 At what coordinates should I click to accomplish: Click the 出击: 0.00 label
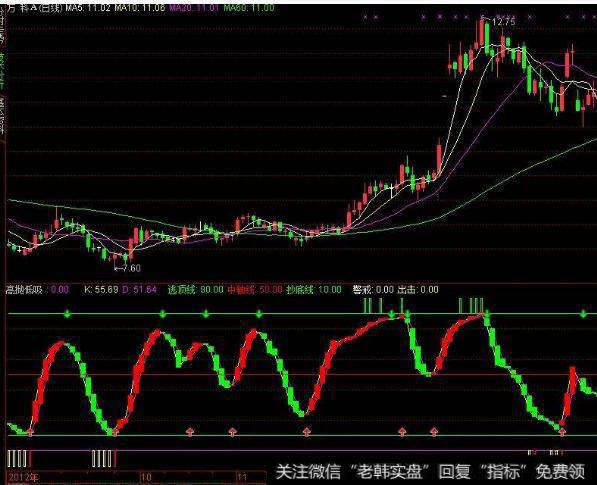click(x=418, y=290)
